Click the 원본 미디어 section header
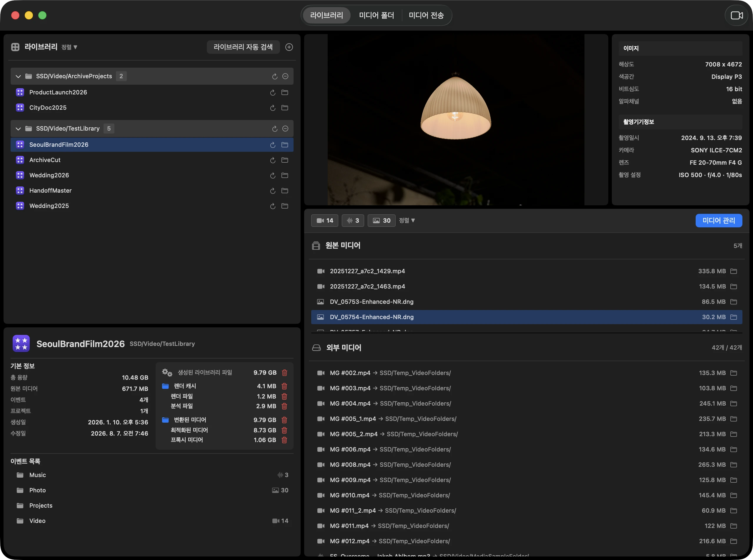The height and width of the screenshot is (560, 753). pos(527,246)
